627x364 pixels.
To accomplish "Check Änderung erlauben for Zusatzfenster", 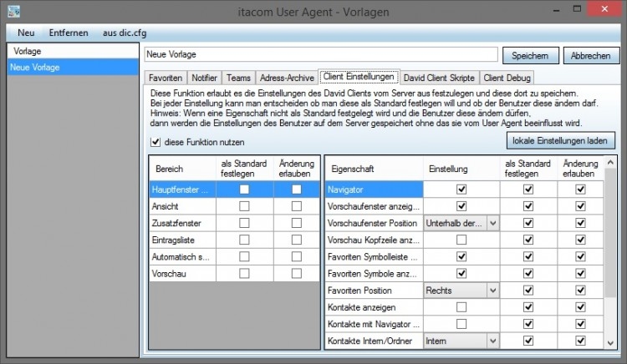I will (x=296, y=223).
